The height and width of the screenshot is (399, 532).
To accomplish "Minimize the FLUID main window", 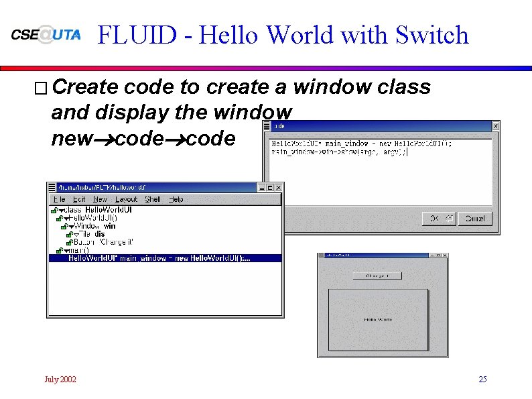I will tap(261, 188).
